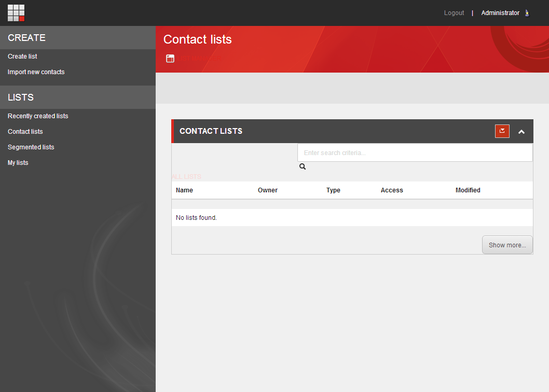This screenshot has height=392, width=549.
Task: Click the Logout link
Action: click(454, 12)
